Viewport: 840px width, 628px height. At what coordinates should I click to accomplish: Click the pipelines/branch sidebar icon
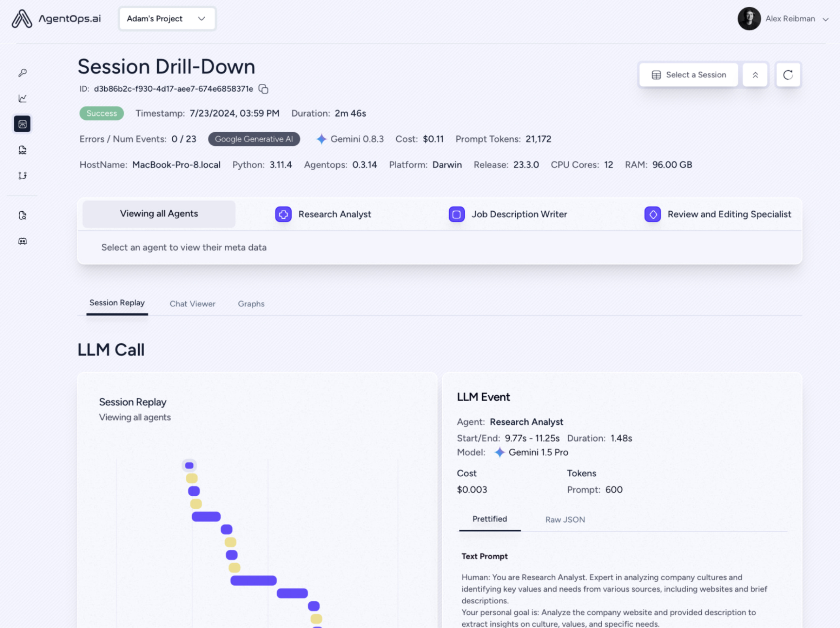[x=23, y=175]
